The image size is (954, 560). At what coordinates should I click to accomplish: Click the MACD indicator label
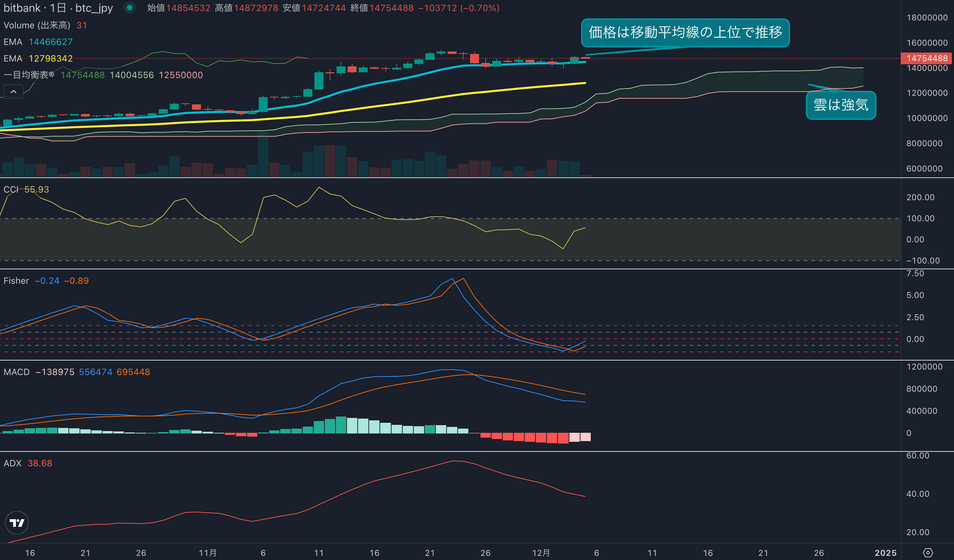(16, 372)
